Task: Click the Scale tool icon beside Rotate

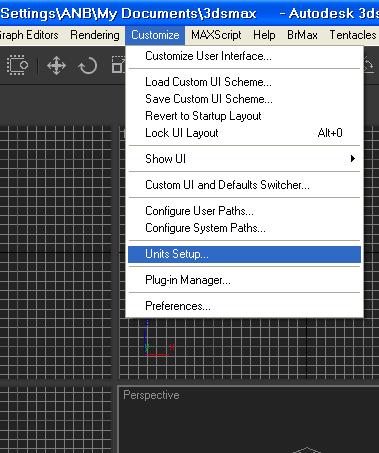Action: [118, 65]
